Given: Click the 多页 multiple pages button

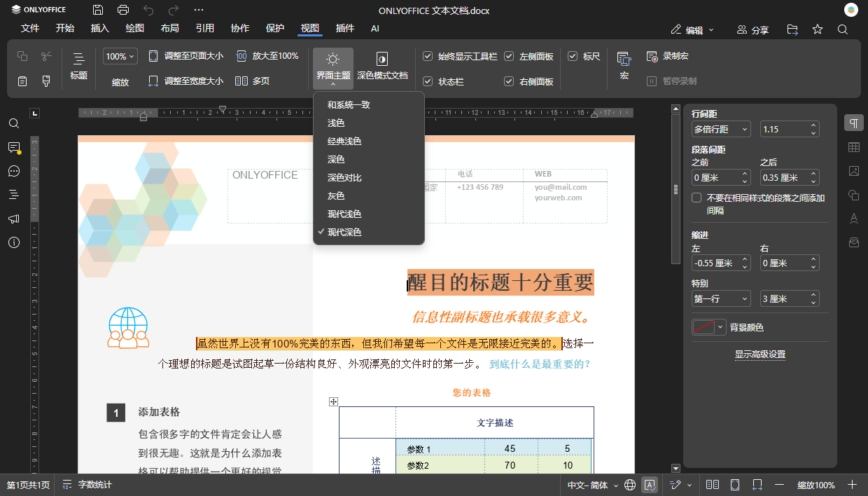Looking at the screenshot, I should (x=253, y=81).
